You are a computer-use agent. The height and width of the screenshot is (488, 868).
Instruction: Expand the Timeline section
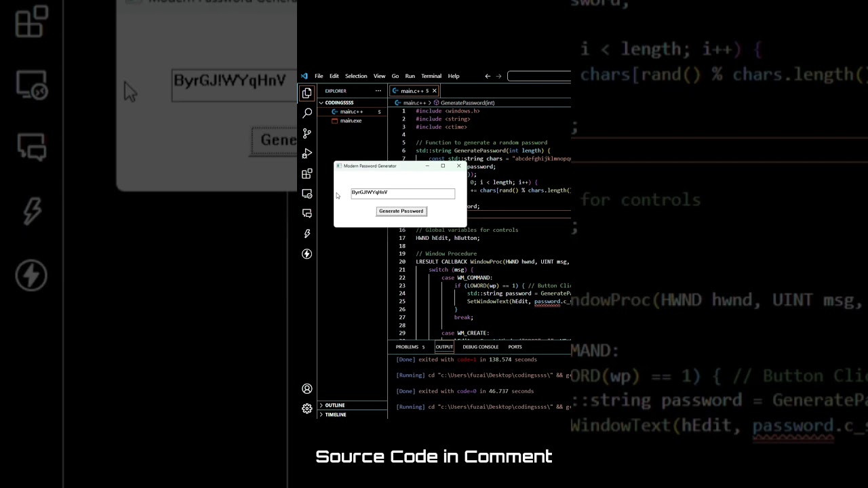point(352,414)
